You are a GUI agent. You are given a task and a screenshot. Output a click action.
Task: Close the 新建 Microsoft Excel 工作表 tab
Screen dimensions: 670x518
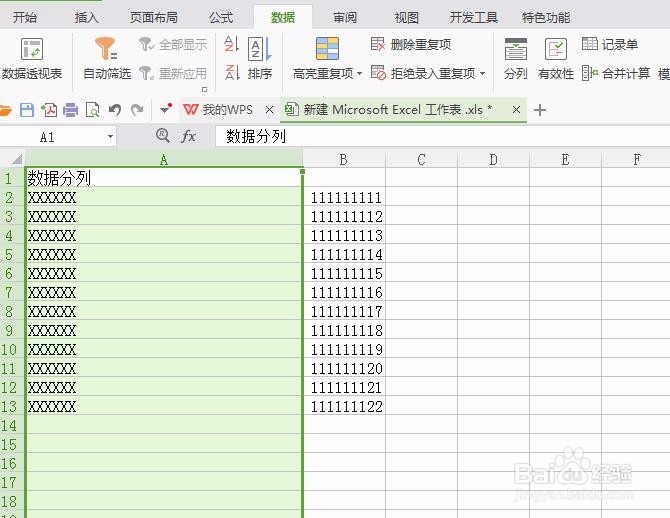[516, 110]
